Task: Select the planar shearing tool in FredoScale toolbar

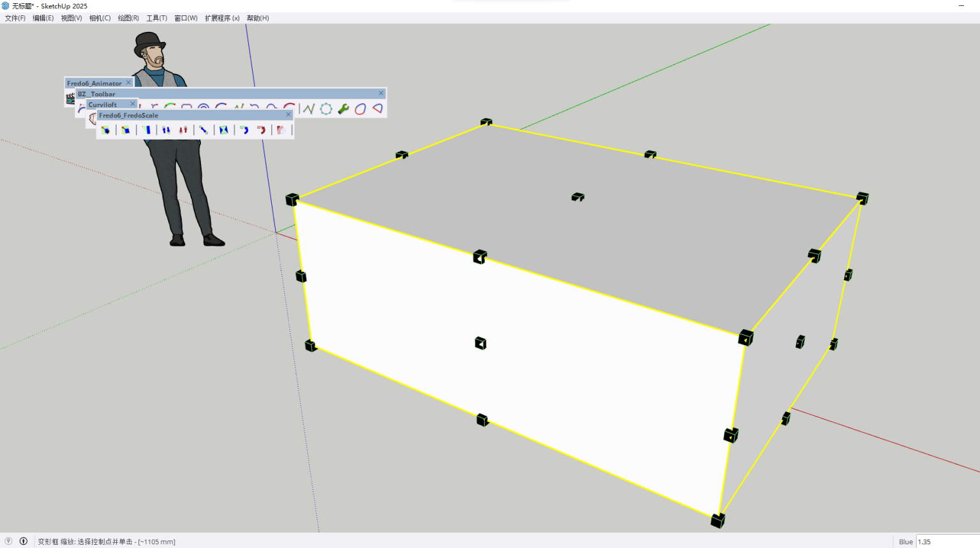Action: 147,130
